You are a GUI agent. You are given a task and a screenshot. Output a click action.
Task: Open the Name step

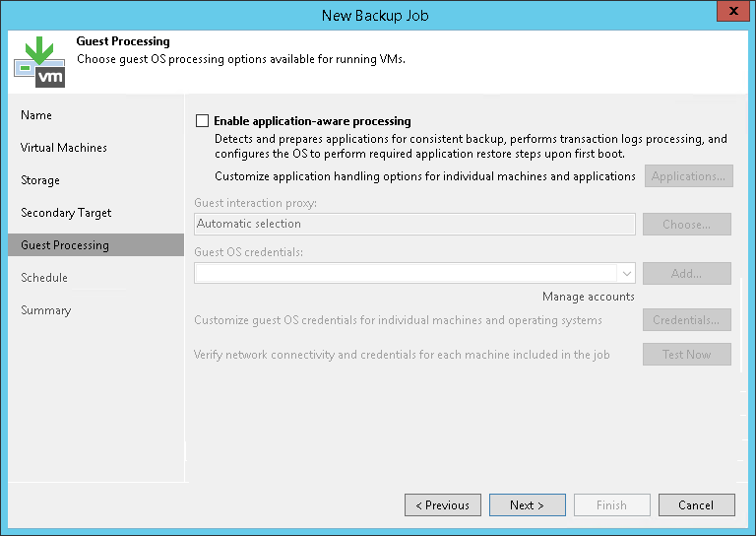(x=36, y=115)
